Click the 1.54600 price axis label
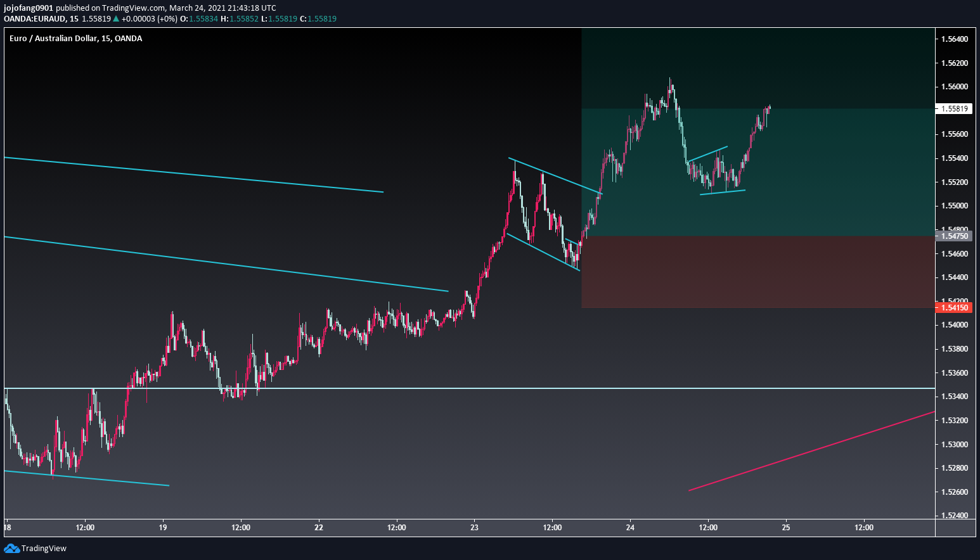The height and width of the screenshot is (560, 980). coord(955,254)
